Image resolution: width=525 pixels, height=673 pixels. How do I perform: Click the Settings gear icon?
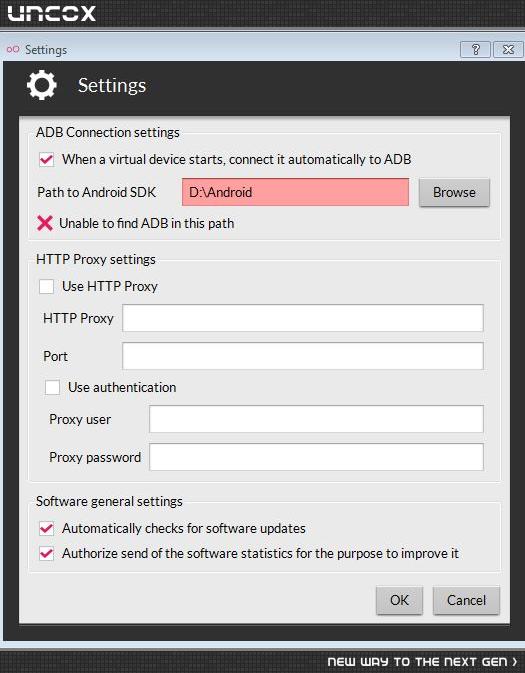[x=42, y=86]
